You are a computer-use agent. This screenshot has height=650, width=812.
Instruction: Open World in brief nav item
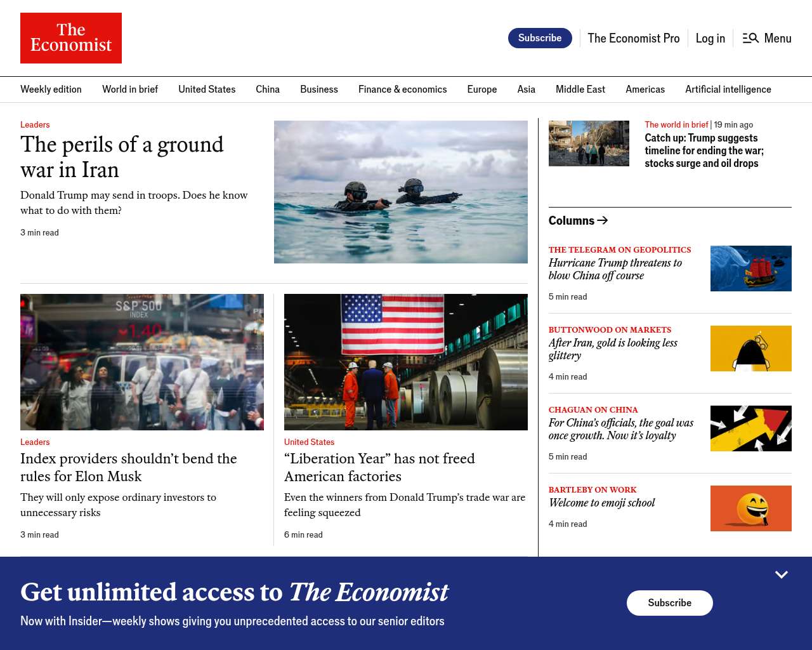[x=130, y=90]
